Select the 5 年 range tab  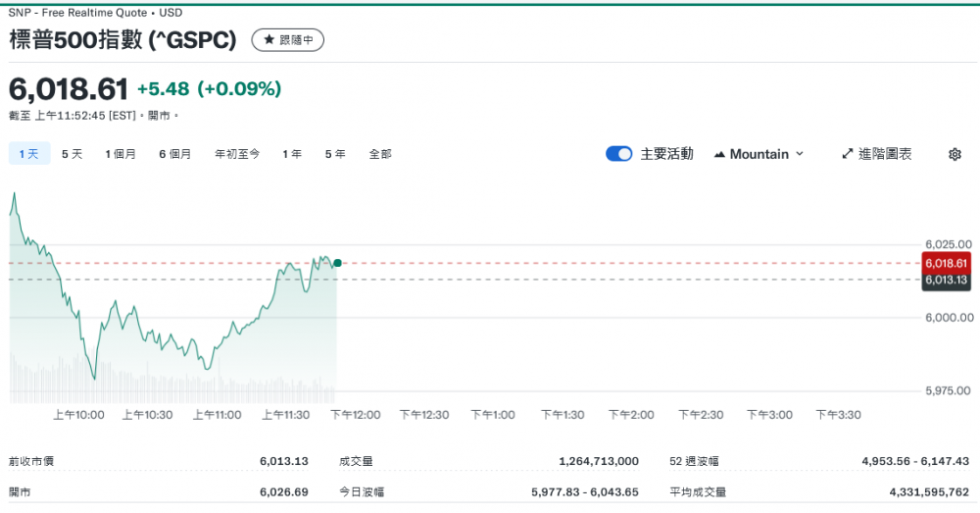click(x=335, y=154)
